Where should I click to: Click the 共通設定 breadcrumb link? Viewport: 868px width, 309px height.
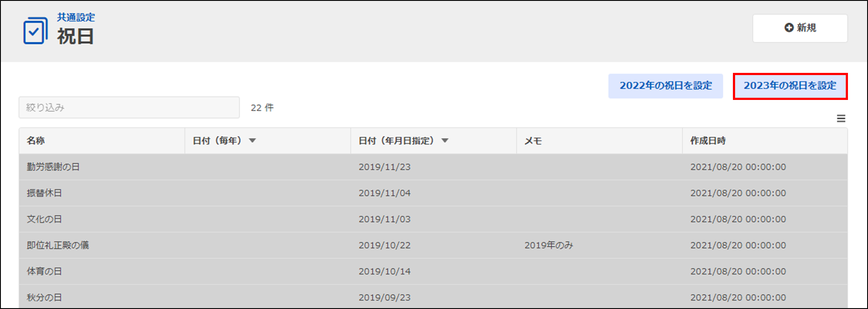(x=76, y=17)
